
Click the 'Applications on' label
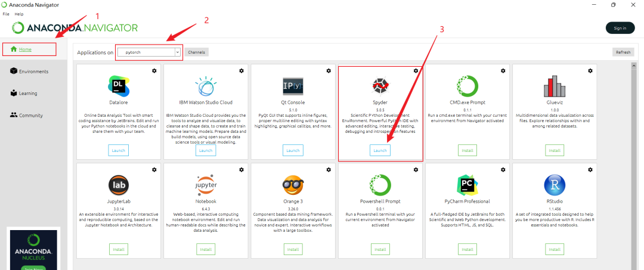pyautogui.click(x=95, y=52)
